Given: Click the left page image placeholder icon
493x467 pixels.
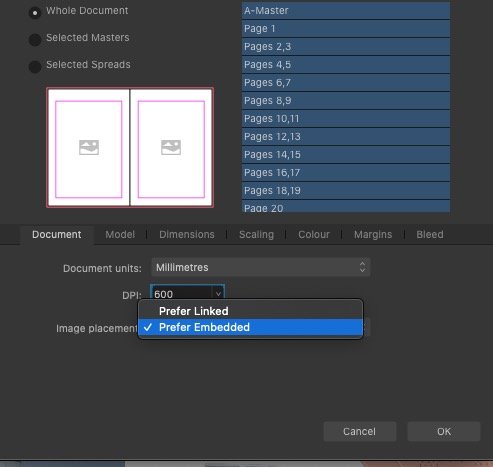Looking at the screenshot, I should pyautogui.click(x=89, y=147).
